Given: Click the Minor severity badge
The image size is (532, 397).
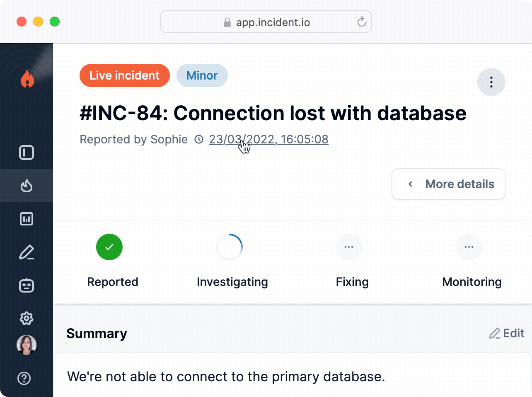Looking at the screenshot, I should [x=202, y=75].
